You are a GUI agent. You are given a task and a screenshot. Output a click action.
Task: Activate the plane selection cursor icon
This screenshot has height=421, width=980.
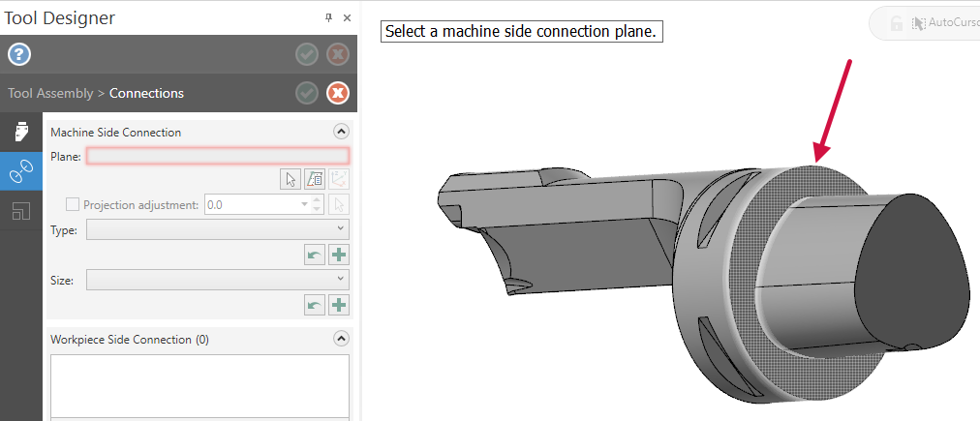pyautogui.click(x=290, y=179)
